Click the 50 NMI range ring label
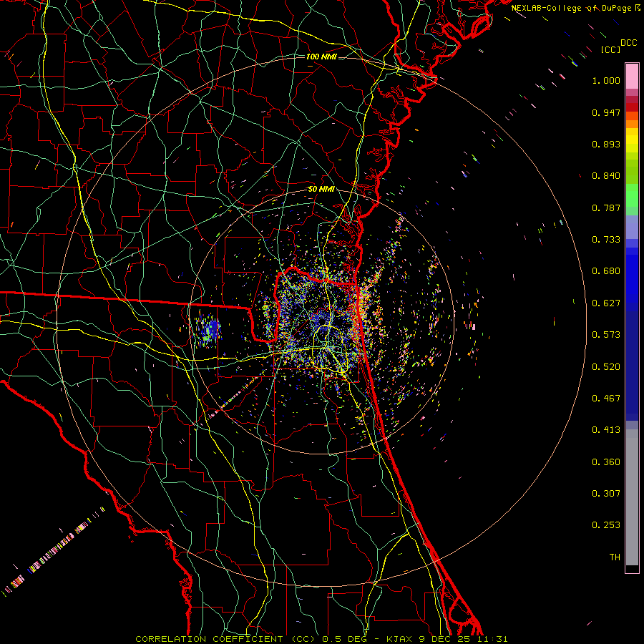 [x=321, y=190]
